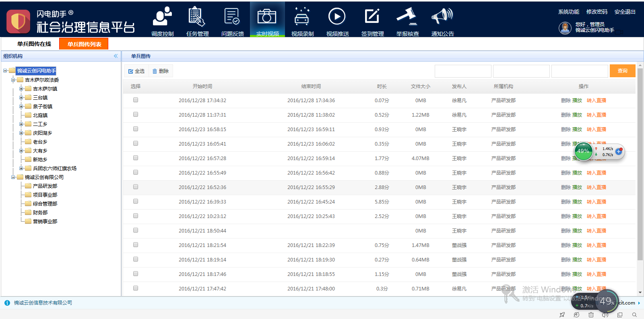Click 安全退出 to log out

(x=625, y=12)
